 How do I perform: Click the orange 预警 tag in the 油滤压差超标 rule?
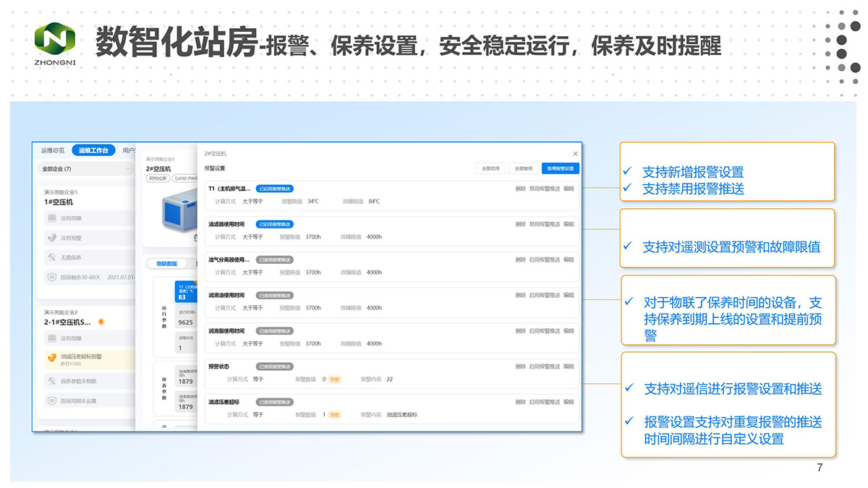[x=334, y=415]
